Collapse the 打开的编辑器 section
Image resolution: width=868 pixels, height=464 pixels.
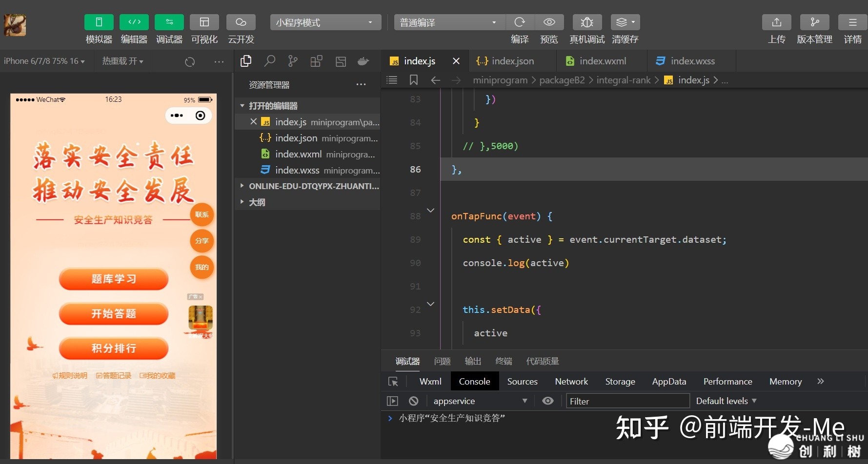coord(307,106)
